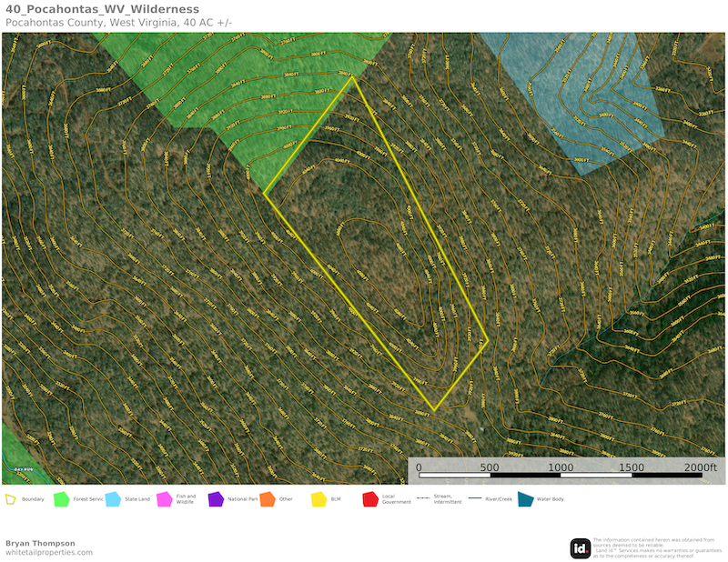
Task: Click the green Forest Service legend icon
Action: click(62, 499)
